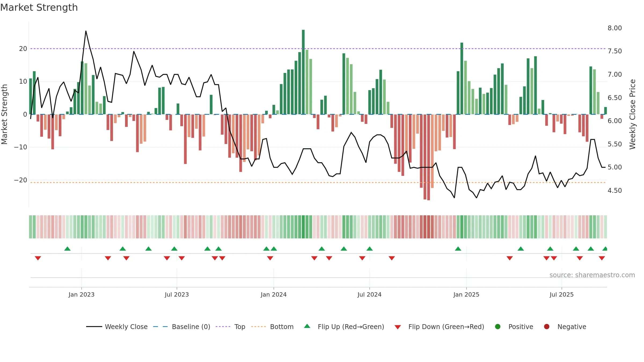Click the '7.50' price tick on right axis
The height and width of the screenshot is (362, 644).
click(x=615, y=51)
